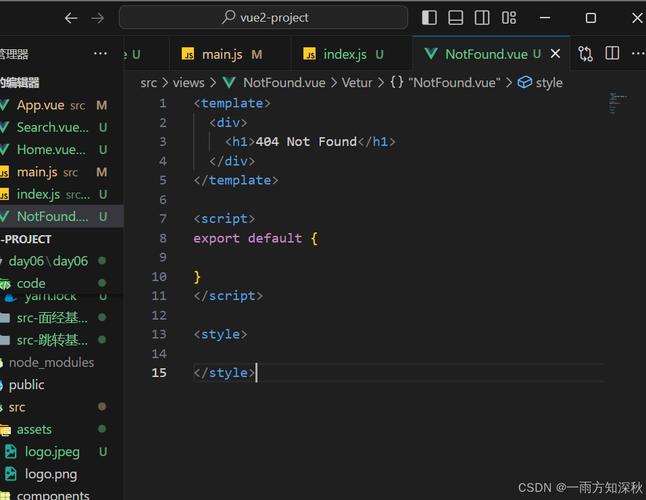This screenshot has height=500, width=646.
Task: Click the navigate forward arrow
Action: pyautogui.click(x=97, y=18)
